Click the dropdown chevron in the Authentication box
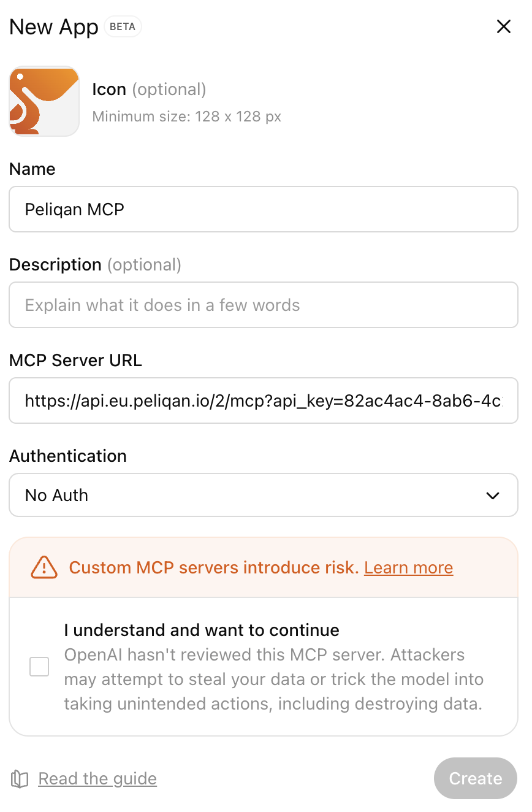This screenshot has width=532, height=812. [493, 496]
